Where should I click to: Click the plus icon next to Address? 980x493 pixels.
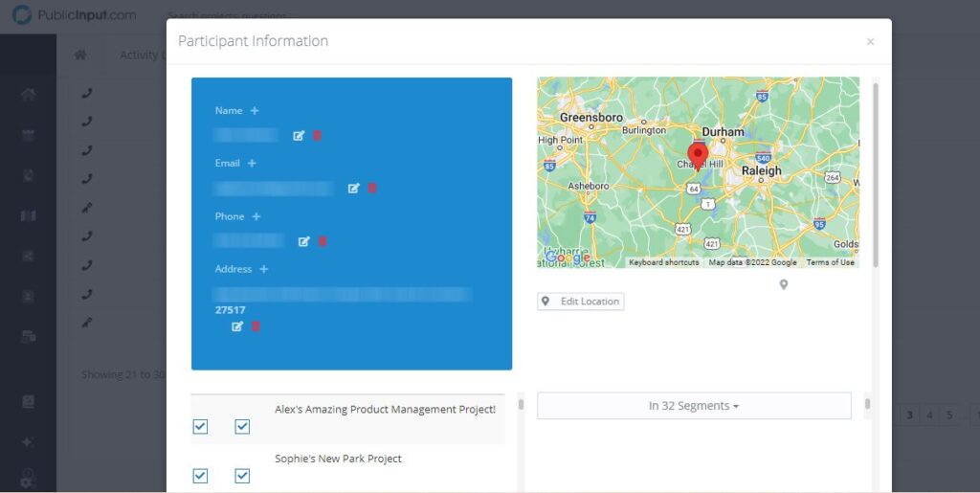point(264,270)
